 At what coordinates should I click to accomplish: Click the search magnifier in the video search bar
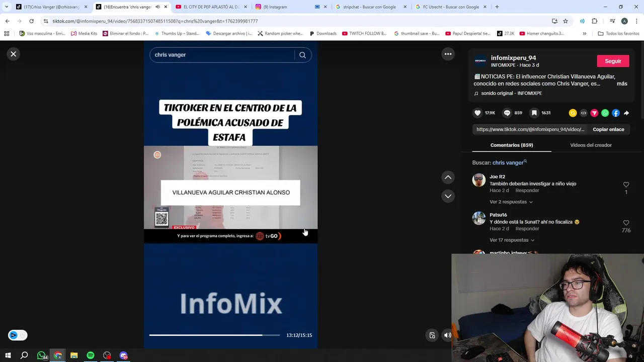[302, 55]
